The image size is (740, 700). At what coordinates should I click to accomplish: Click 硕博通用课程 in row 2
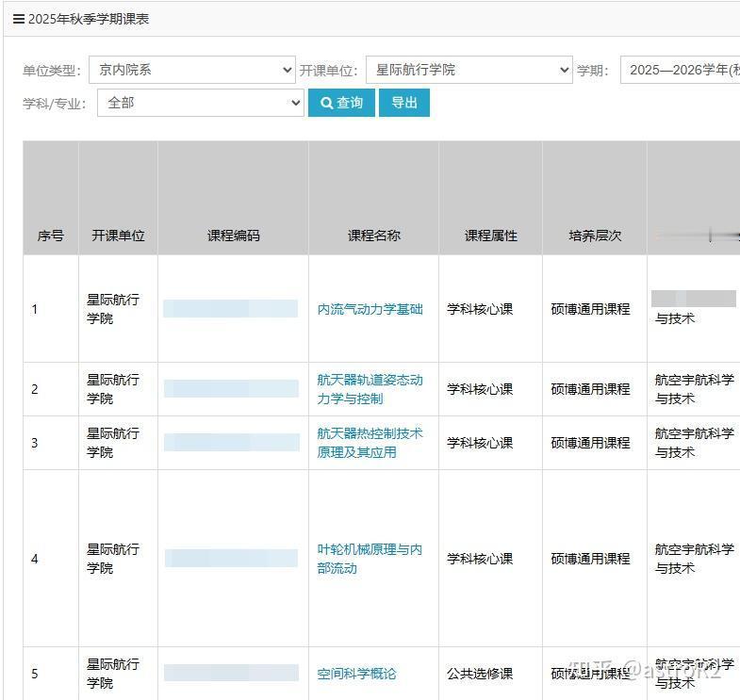[x=590, y=389]
